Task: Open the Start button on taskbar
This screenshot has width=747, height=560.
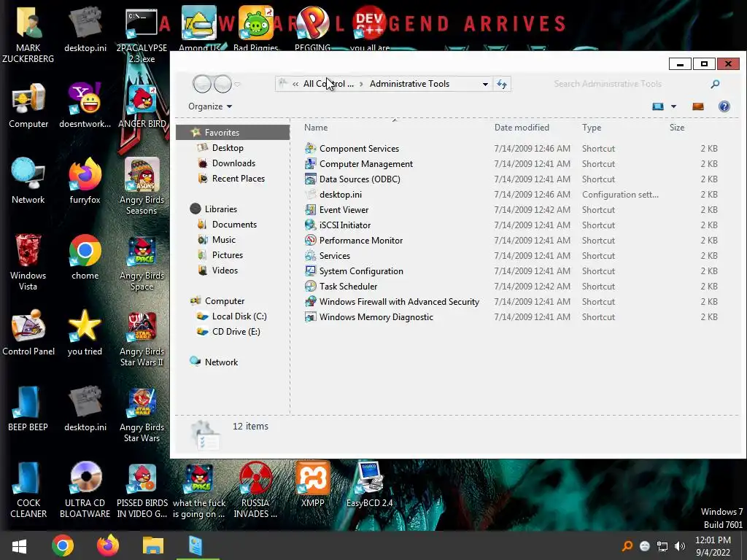Action: 19,545
